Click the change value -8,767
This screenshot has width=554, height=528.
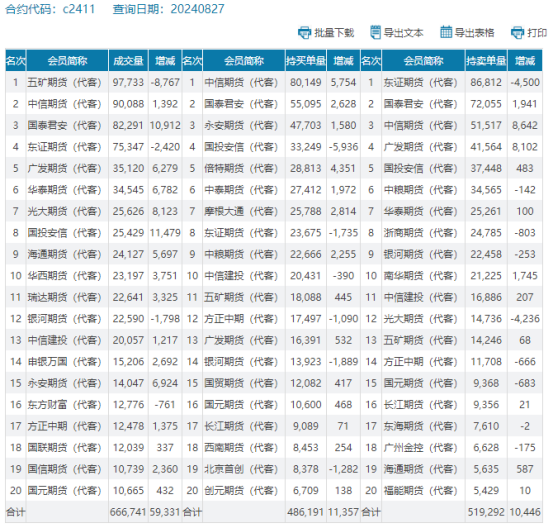pyautogui.click(x=165, y=83)
